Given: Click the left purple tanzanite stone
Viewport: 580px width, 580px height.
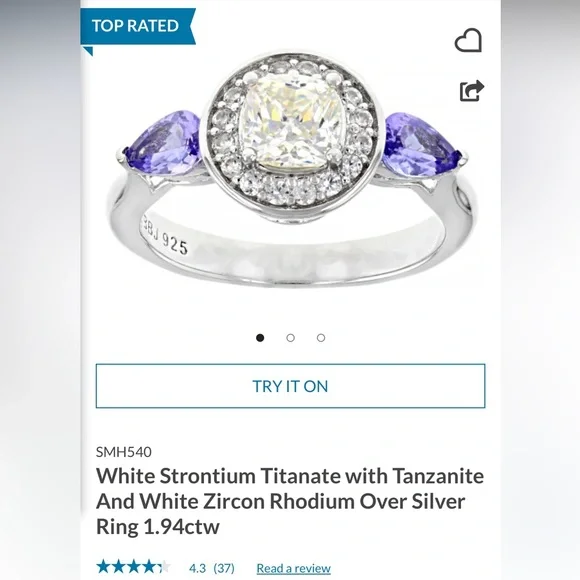Looking at the screenshot, I should [x=163, y=144].
